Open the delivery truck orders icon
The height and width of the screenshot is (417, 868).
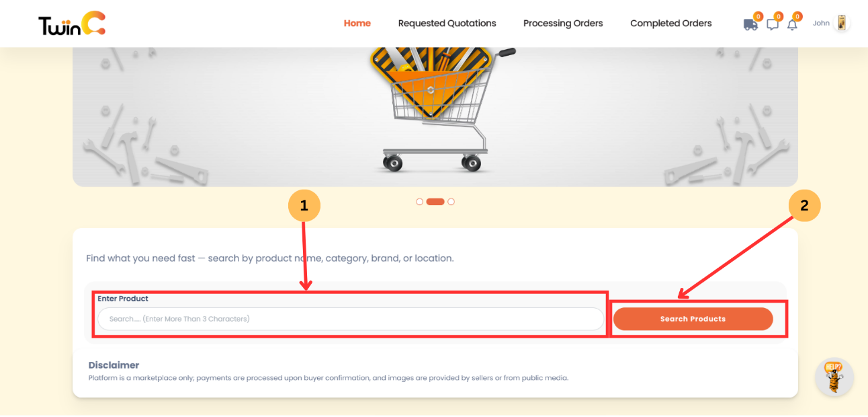[x=750, y=24]
